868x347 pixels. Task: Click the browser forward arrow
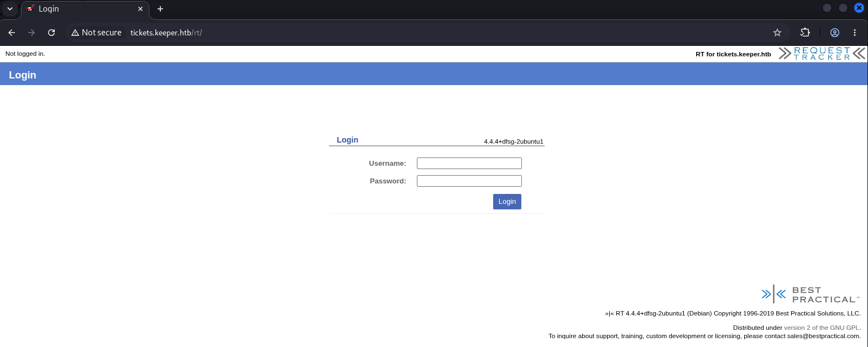[32, 33]
